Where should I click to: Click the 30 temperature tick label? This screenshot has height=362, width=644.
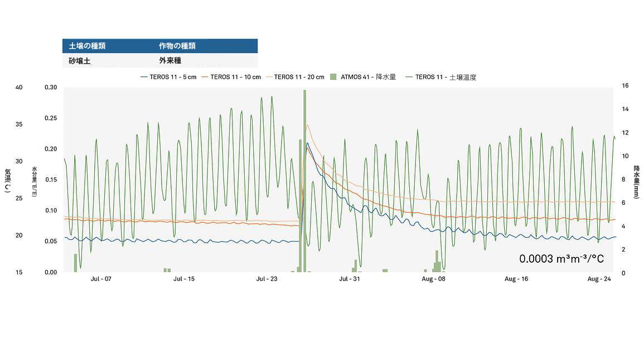(19, 161)
